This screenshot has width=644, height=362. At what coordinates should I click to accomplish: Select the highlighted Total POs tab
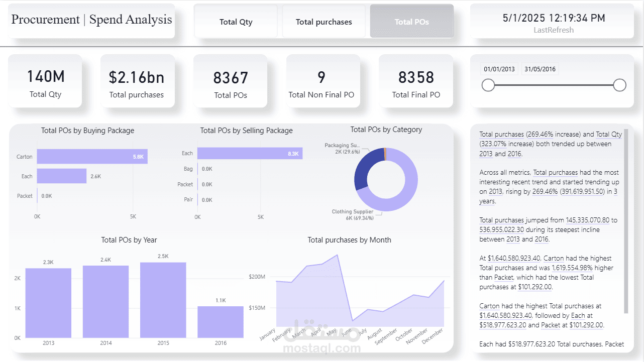411,22
